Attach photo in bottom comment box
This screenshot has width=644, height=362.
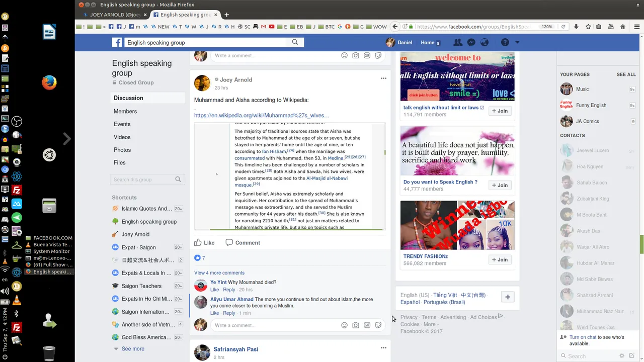click(356, 325)
